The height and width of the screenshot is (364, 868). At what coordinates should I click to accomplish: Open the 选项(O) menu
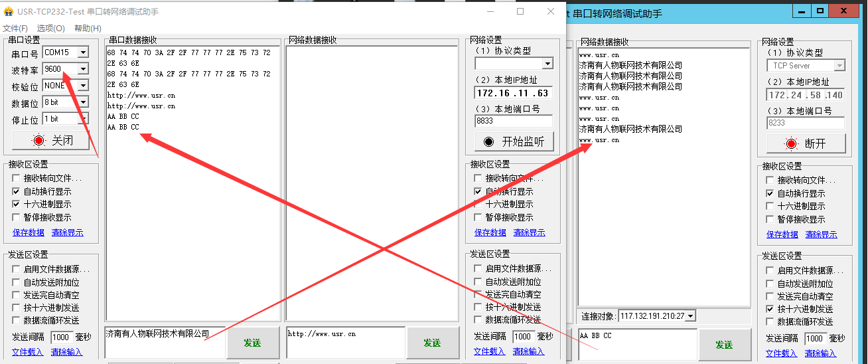click(50, 29)
